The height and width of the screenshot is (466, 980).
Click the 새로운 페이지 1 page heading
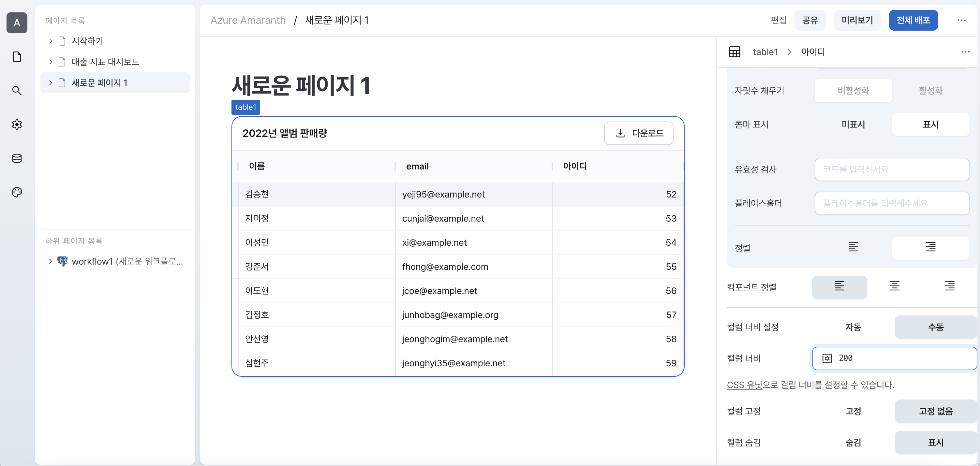tap(301, 85)
